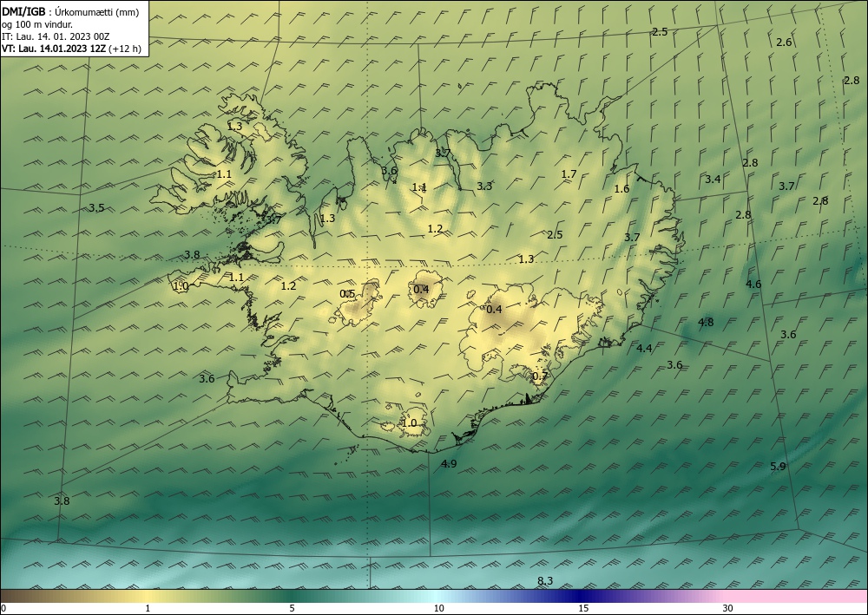Click the 3.4 value northeast of Iceland

click(713, 179)
